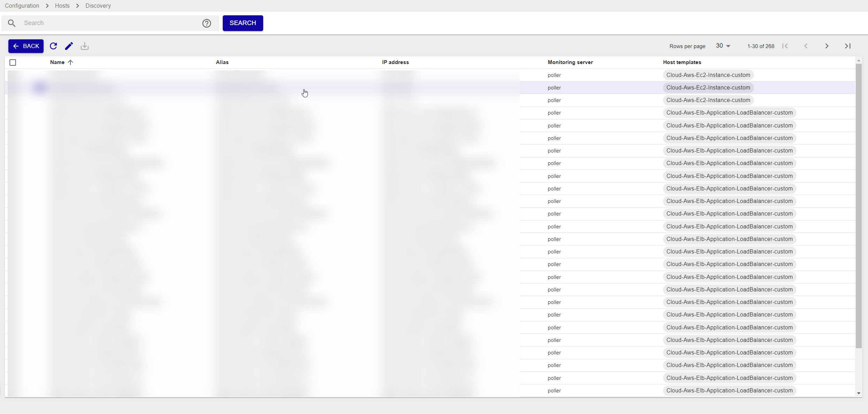Open Hosts breadcrumb item
The image size is (868, 414).
pos(62,6)
